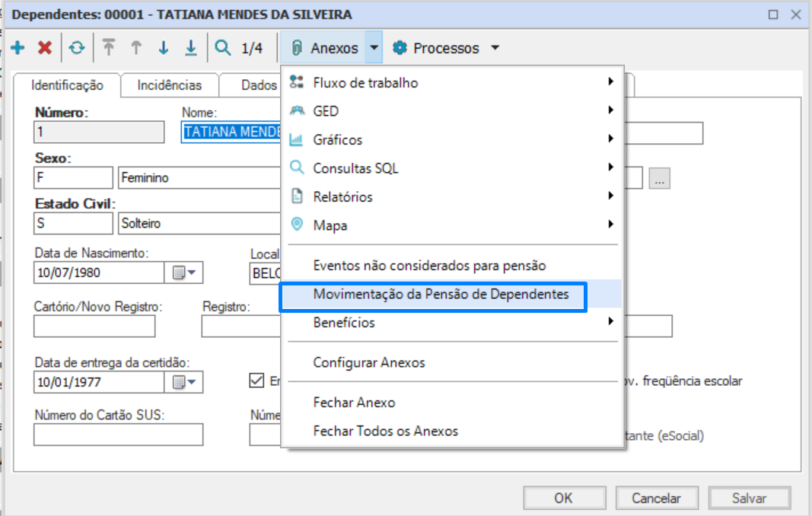Switch to the Dados tab
Image resolution: width=812 pixels, height=516 pixels.
tap(250, 85)
